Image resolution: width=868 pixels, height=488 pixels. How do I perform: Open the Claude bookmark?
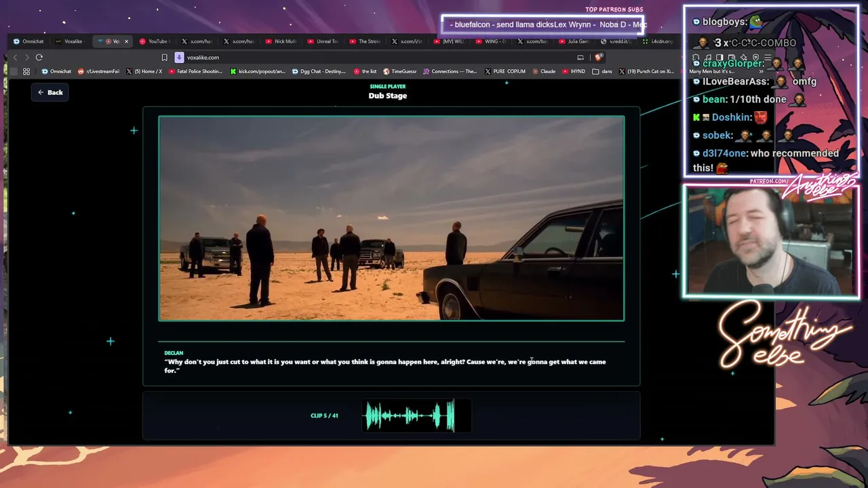pyautogui.click(x=544, y=71)
